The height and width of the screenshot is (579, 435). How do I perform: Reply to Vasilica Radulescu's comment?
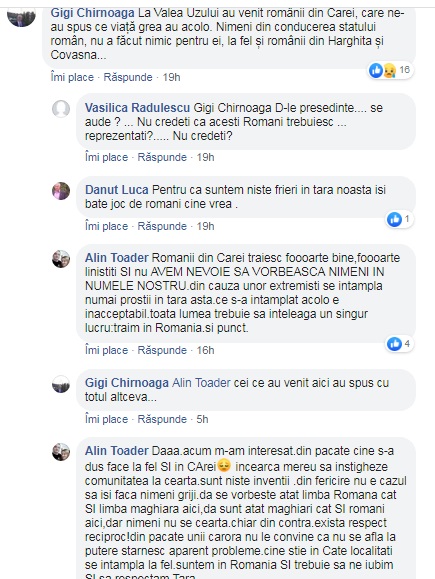[162, 157]
